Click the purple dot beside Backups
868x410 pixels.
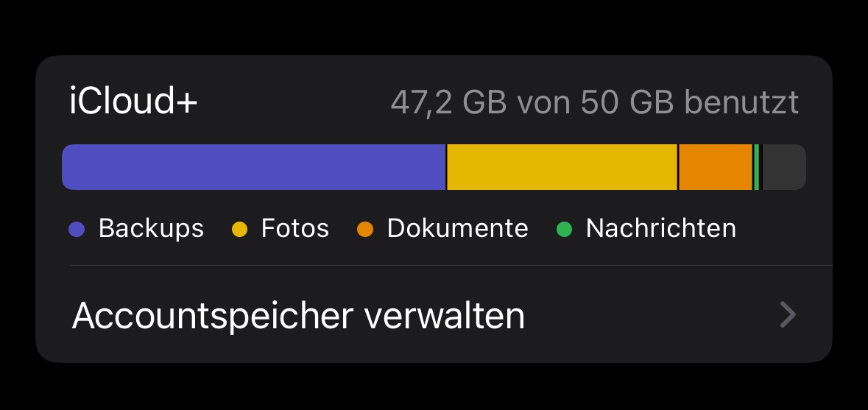coord(77,229)
